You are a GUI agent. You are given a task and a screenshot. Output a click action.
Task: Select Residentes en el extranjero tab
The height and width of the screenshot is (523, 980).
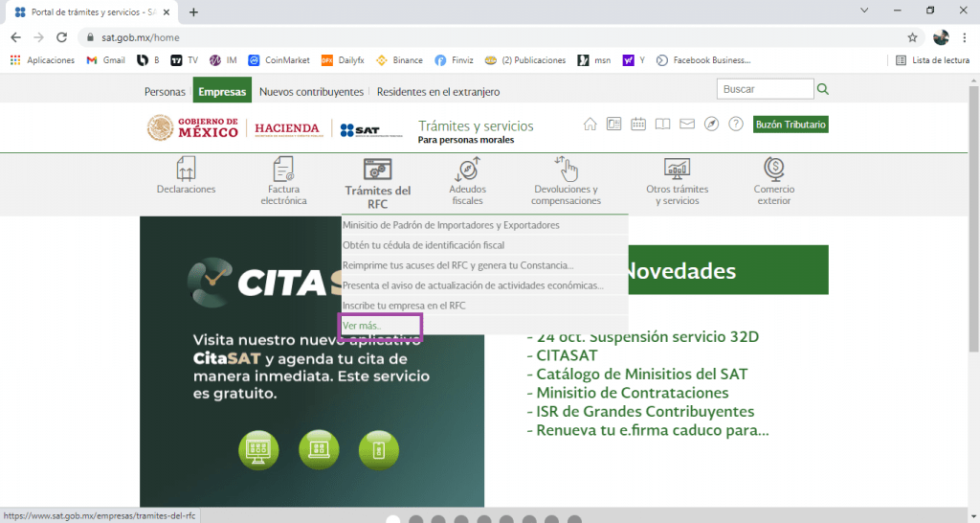[438, 91]
